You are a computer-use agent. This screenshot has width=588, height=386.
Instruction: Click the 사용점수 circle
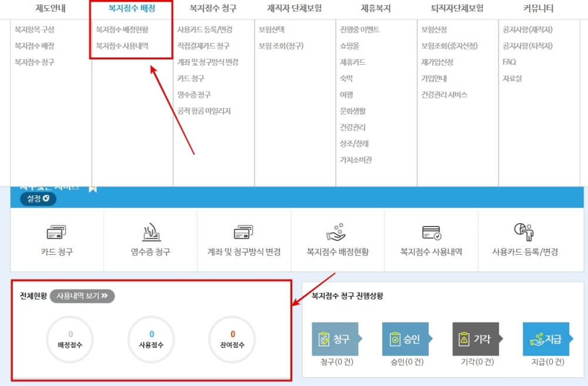click(151, 339)
